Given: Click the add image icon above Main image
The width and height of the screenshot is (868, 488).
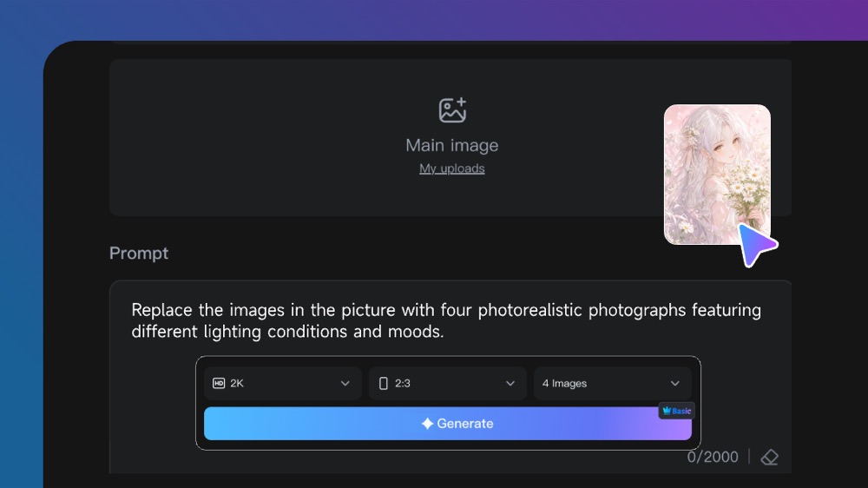Looking at the screenshot, I should [452, 110].
